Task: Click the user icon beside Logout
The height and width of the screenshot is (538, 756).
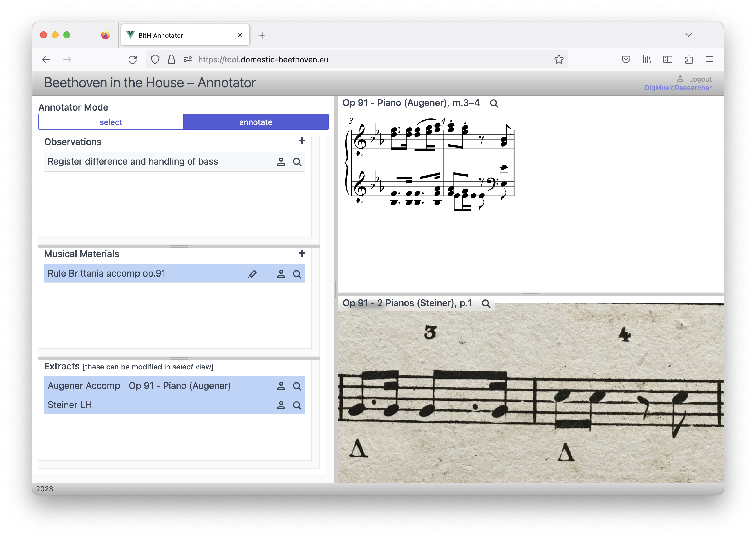Action: [x=680, y=79]
